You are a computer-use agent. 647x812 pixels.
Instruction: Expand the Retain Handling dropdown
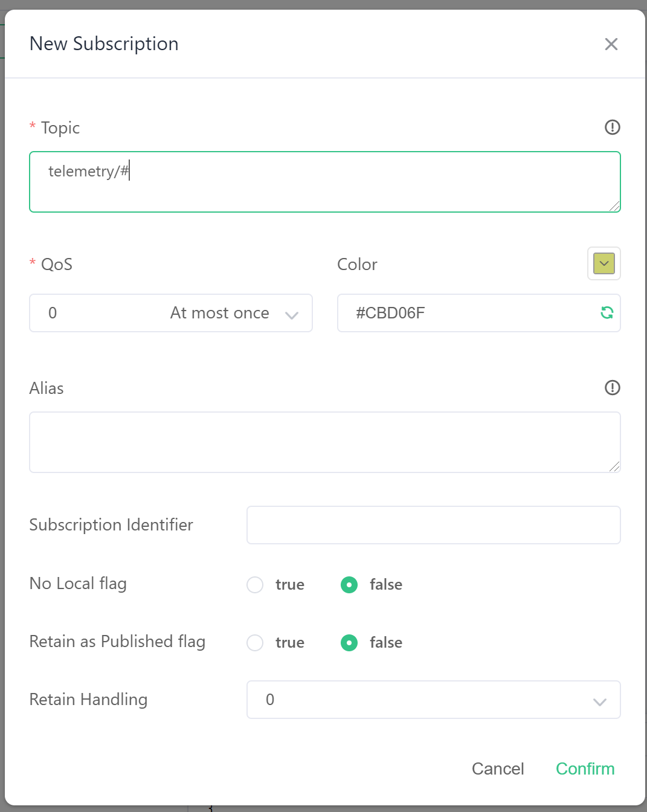coord(433,700)
